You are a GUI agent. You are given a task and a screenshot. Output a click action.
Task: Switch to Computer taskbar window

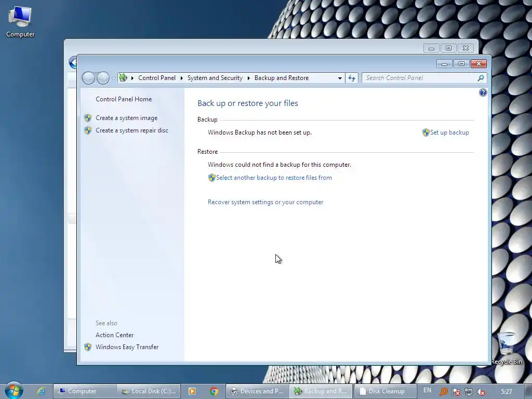[85, 391]
